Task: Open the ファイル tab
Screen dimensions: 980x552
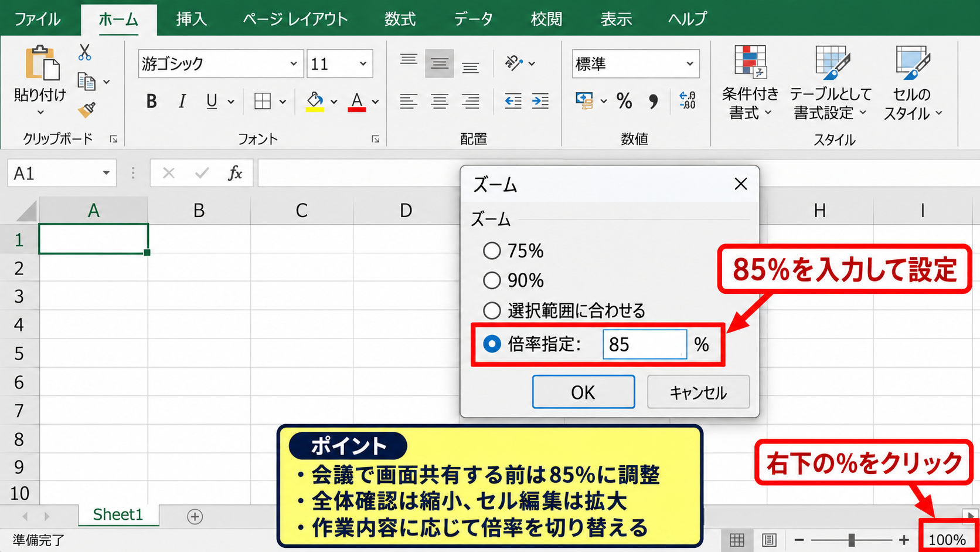Action: (38, 19)
